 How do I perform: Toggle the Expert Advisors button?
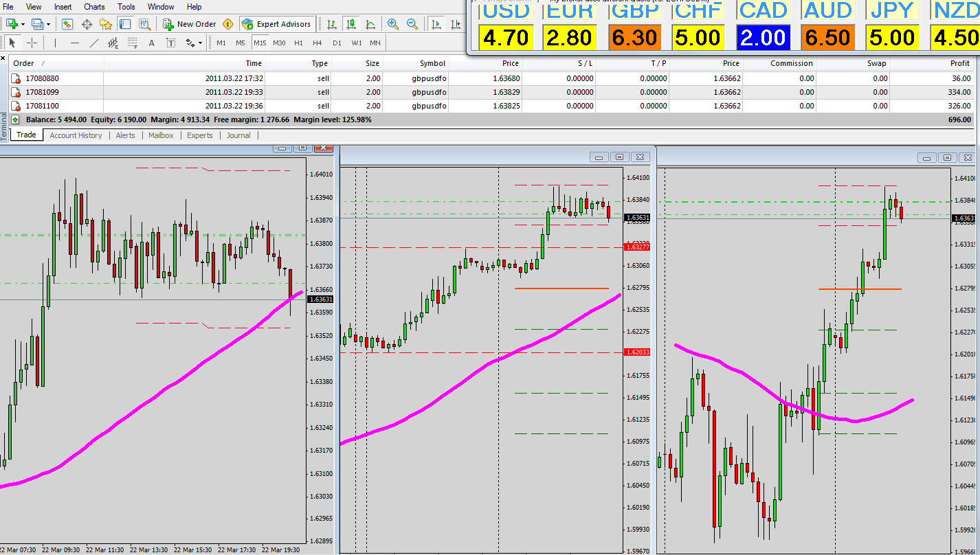click(x=277, y=24)
